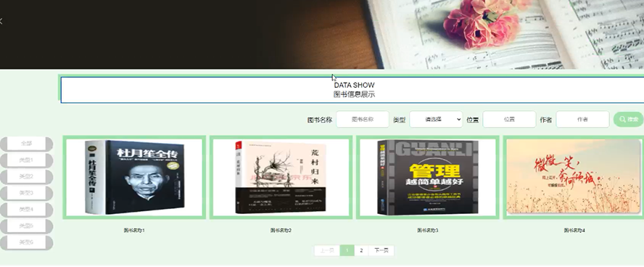This screenshot has height=267, width=644.
Task: Select the 类型5 category
Action: point(26,226)
